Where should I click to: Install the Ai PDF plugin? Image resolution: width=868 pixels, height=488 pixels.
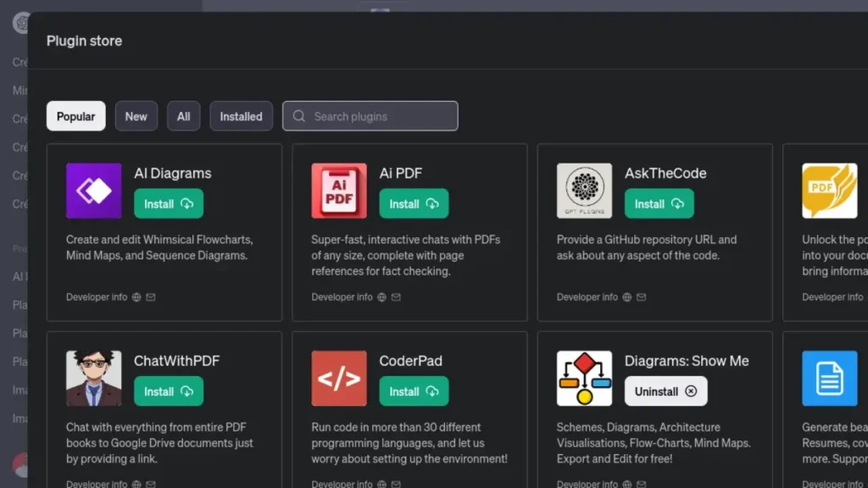(414, 203)
